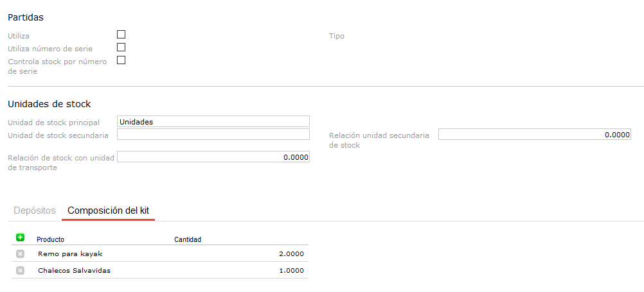This screenshot has height=292, width=644.
Task: Click the Tipo field label
Action: click(337, 37)
